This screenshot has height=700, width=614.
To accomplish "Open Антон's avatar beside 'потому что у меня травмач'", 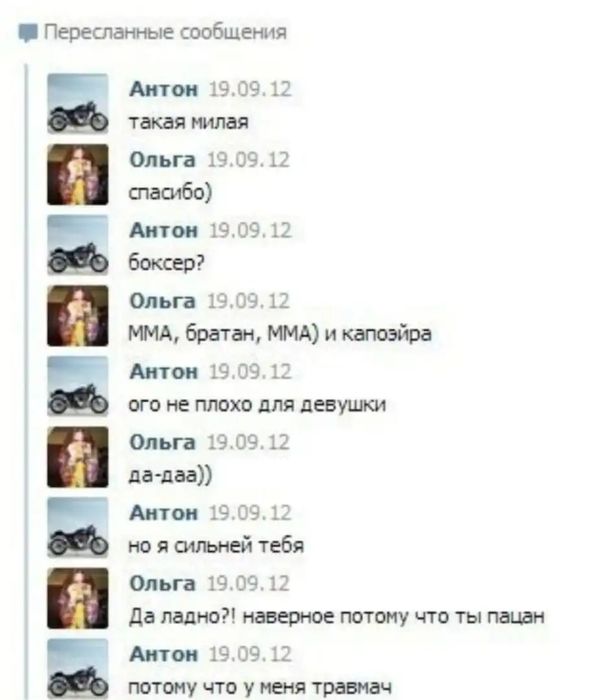I will coord(78,668).
